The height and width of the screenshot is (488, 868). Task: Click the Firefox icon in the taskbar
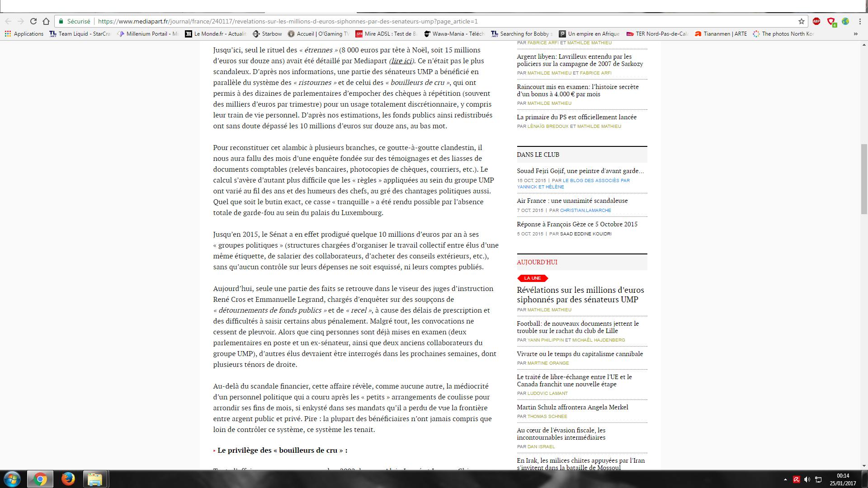(x=68, y=479)
